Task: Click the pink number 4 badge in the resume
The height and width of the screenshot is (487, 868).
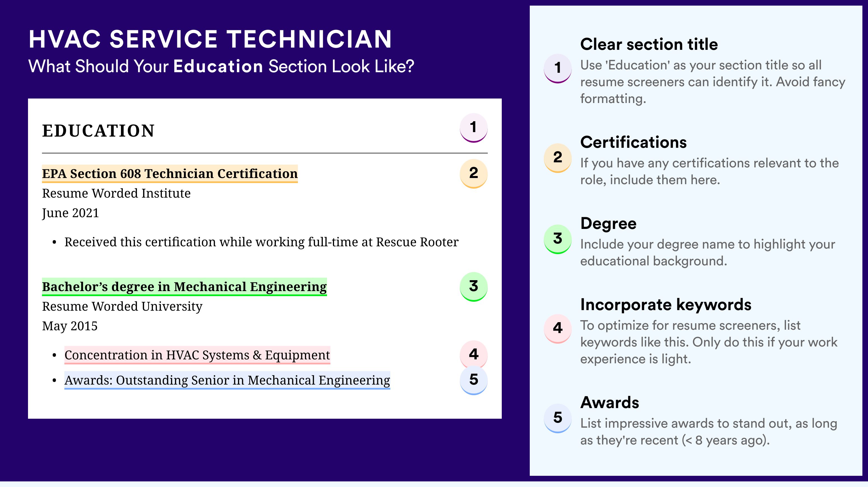Action: tap(473, 354)
